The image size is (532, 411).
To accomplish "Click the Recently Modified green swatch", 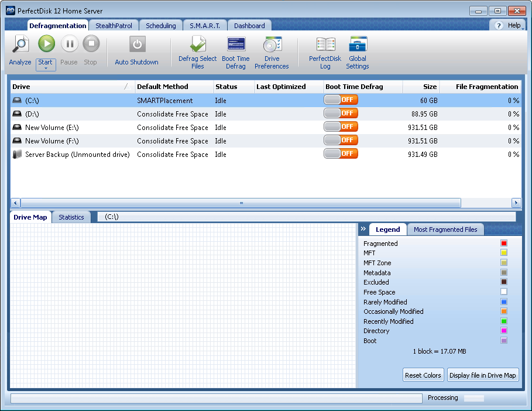I will 504,321.
